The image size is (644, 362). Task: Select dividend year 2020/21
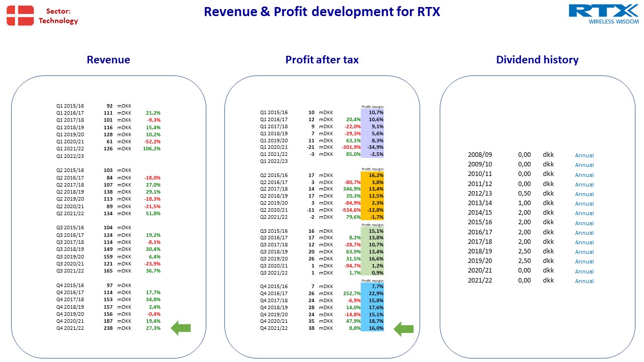tap(480, 270)
